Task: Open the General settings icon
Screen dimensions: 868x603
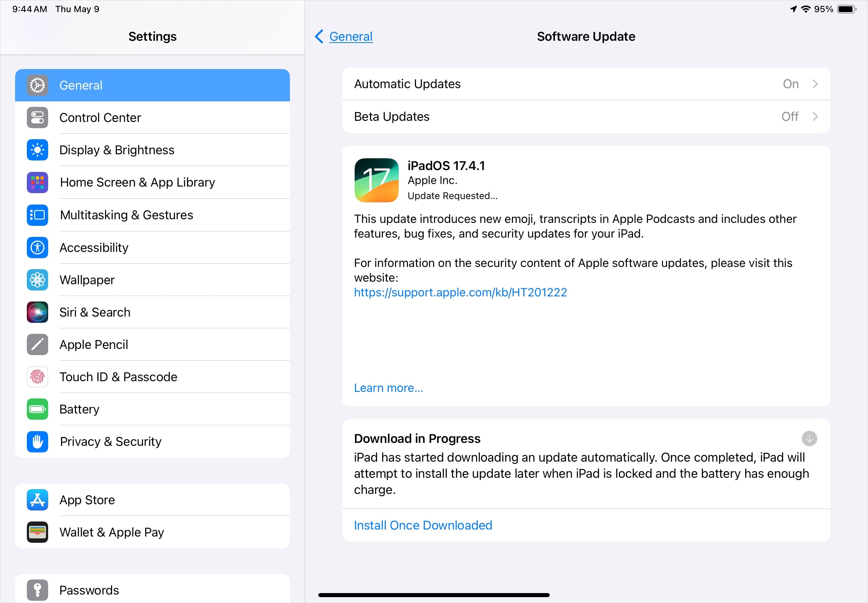Action: pos(37,85)
